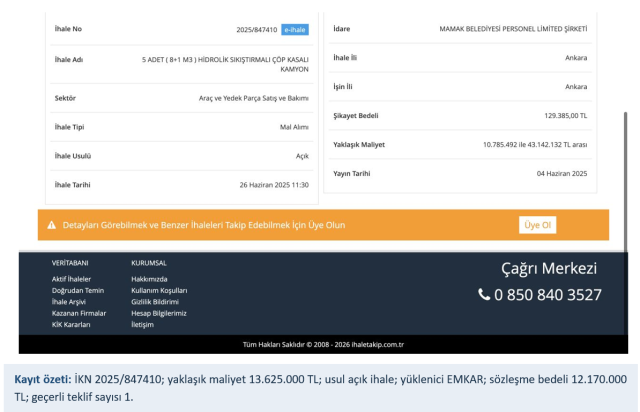Click the İşin İli value Ankara
The height and width of the screenshot is (412, 640).
tap(576, 87)
